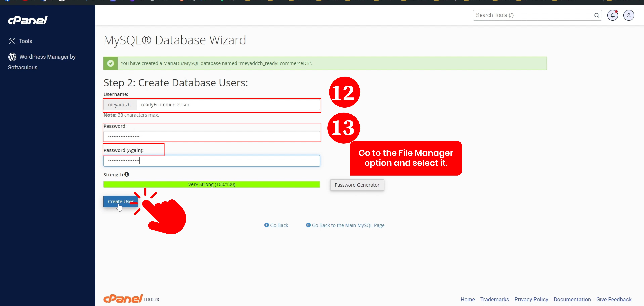Open the user account icon
The image size is (644, 306).
tap(629, 15)
